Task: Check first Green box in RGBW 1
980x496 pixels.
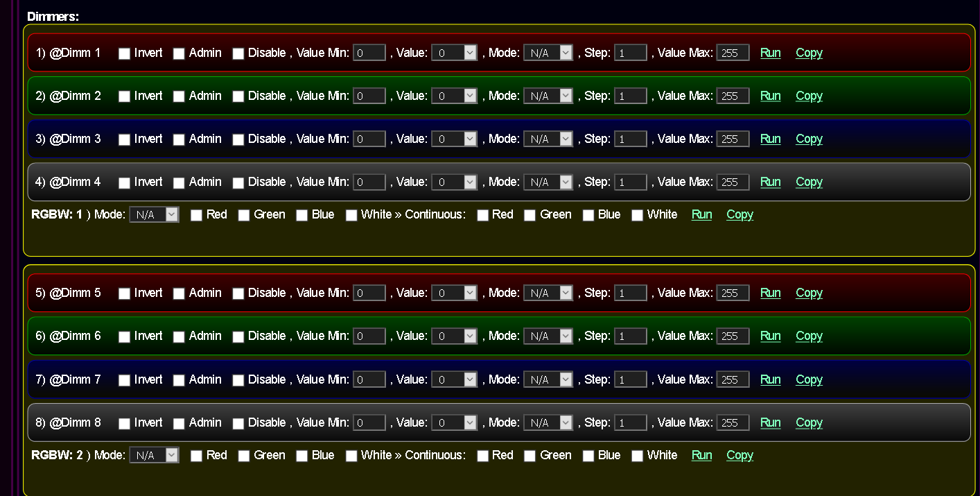Action: 244,215
